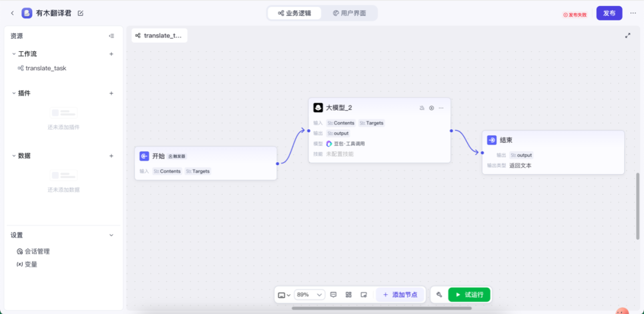Open 会话管理 settings
644x314 pixels.
[33, 251]
